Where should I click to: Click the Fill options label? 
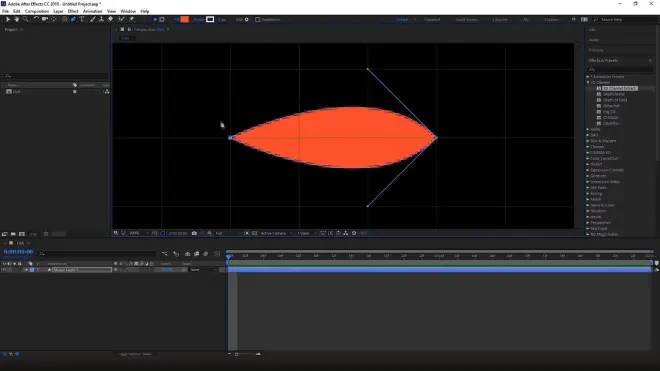click(x=176, y=19)
